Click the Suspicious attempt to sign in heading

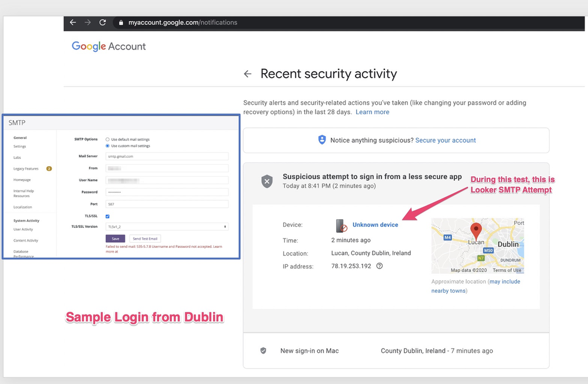(x=372, y=177)
